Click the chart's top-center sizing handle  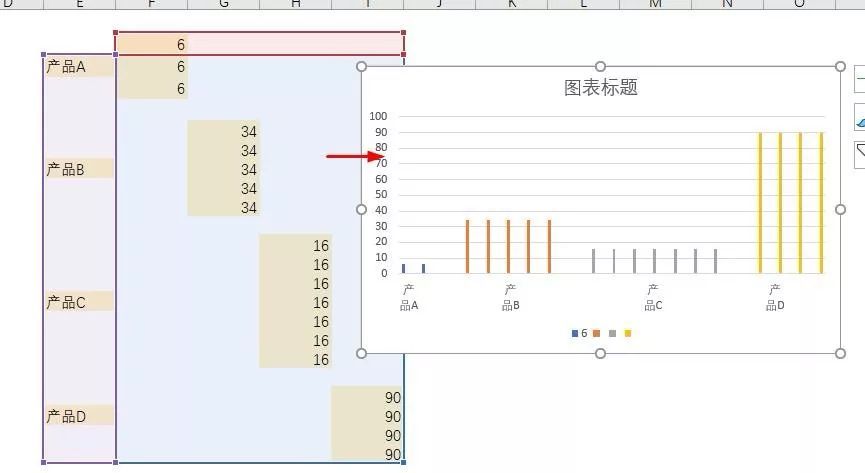tap(600, 67)
